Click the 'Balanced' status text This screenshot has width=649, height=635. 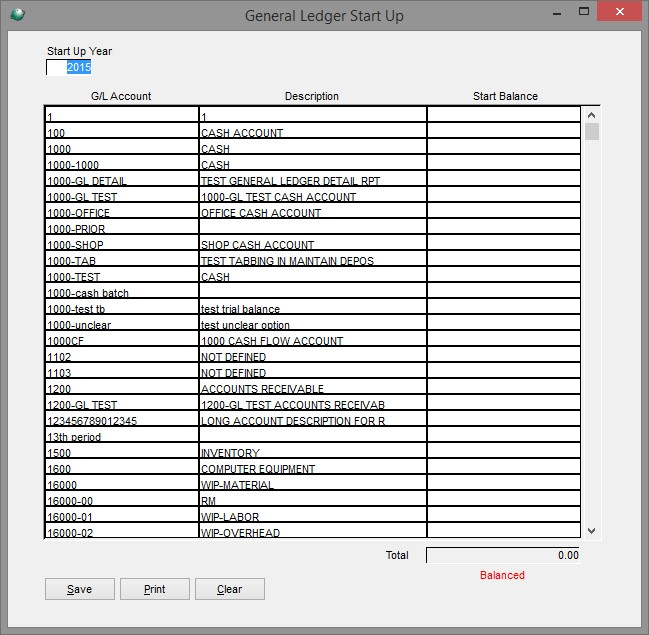click(x=502, y=575)
